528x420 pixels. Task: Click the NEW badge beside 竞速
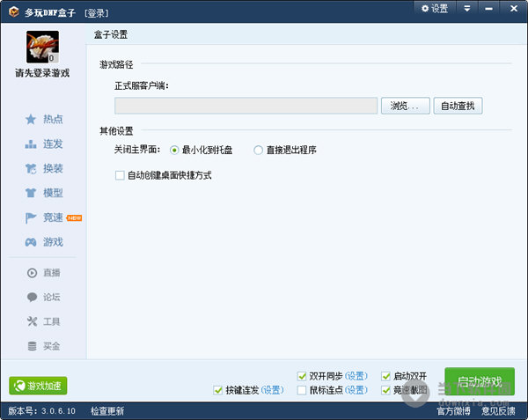point(74,217)
